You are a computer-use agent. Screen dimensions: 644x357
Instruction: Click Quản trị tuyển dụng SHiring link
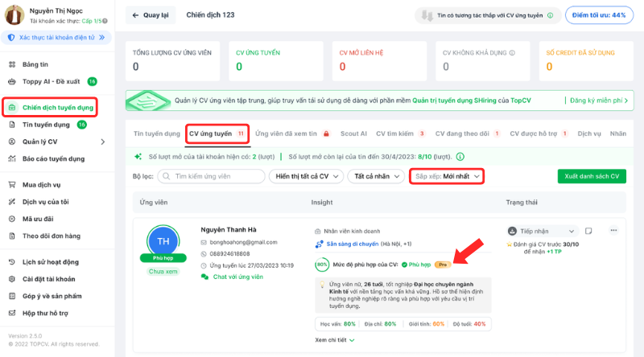click(x=454, y=101)
